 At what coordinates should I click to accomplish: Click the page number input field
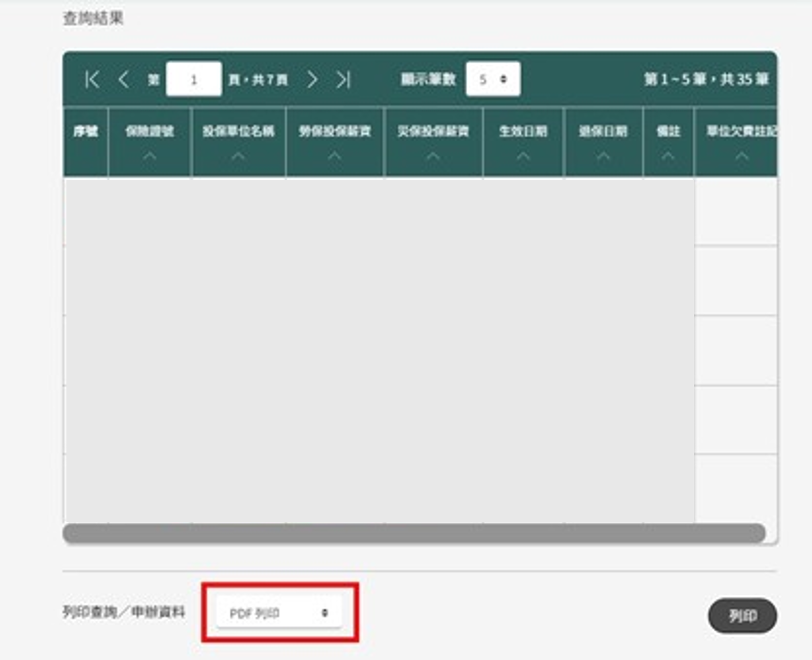point(194,79)
